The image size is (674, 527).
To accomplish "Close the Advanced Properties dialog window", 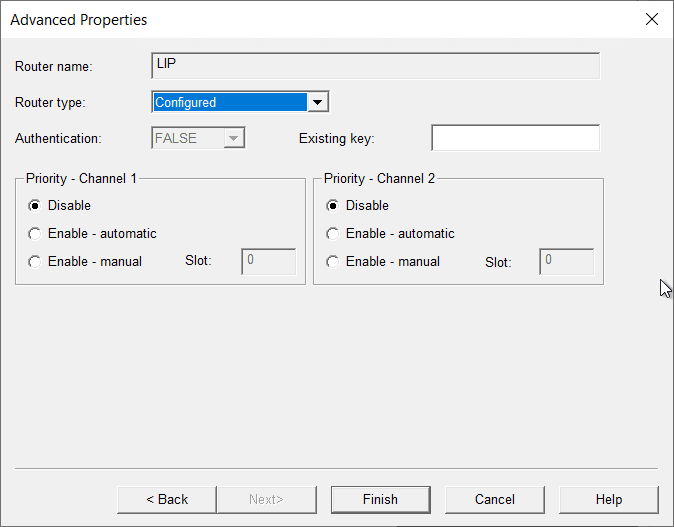I will pyautogui.click(x=651, y=19).
